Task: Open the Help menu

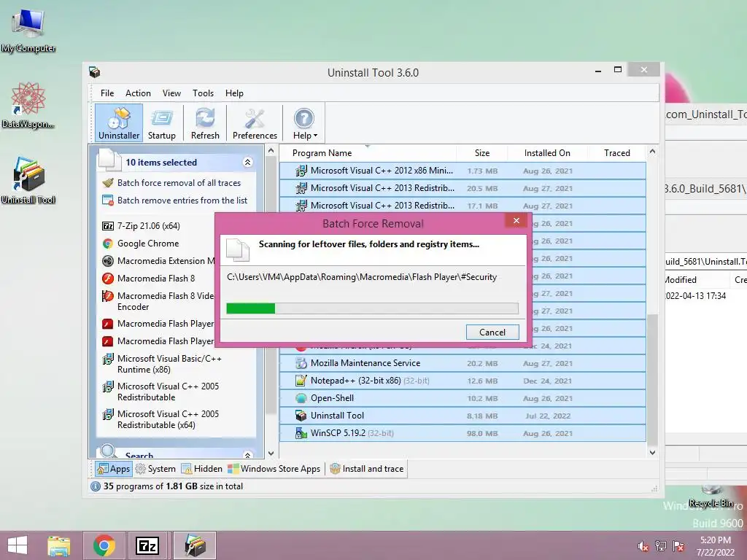Action: [x=234, y=93]
